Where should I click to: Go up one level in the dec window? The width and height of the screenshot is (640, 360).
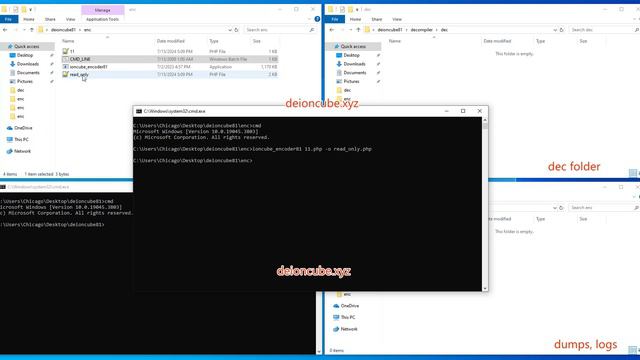click(358, 30)
